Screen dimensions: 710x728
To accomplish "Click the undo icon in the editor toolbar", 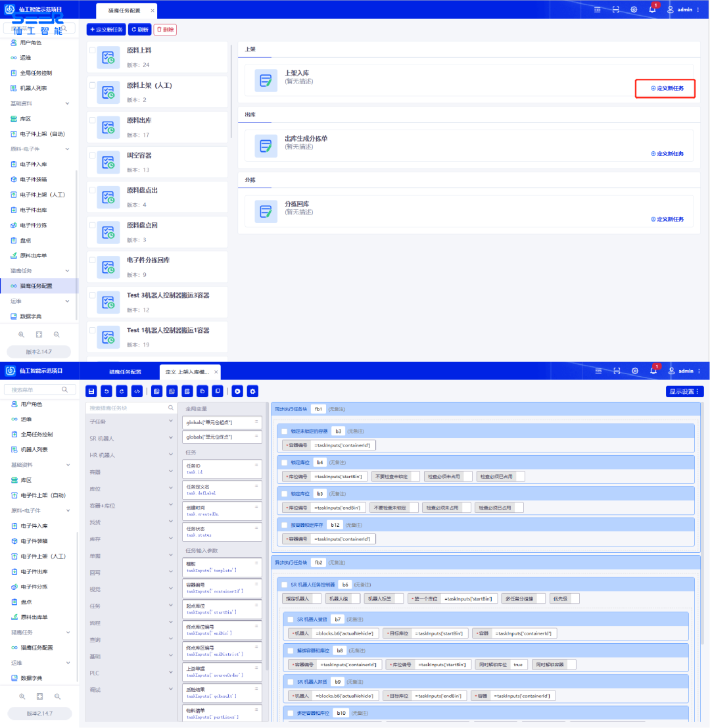I will pyautogui.click(x=106, y=391).
